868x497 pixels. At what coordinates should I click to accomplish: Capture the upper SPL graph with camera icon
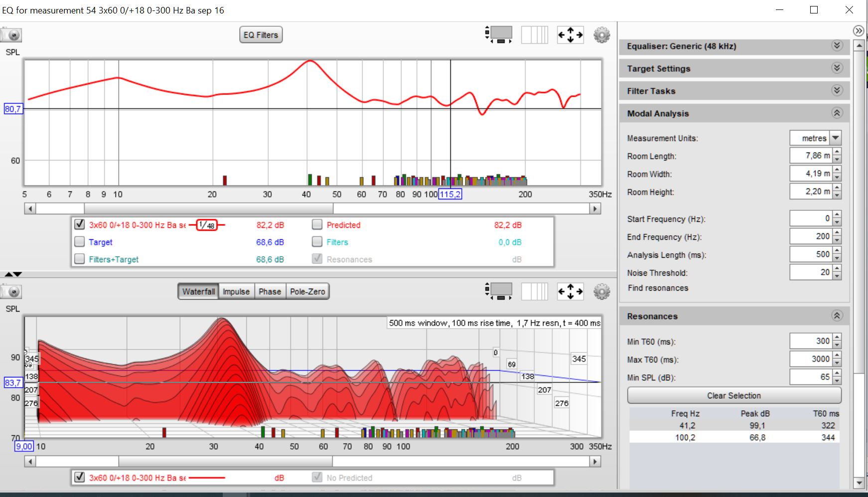point(12,35)
